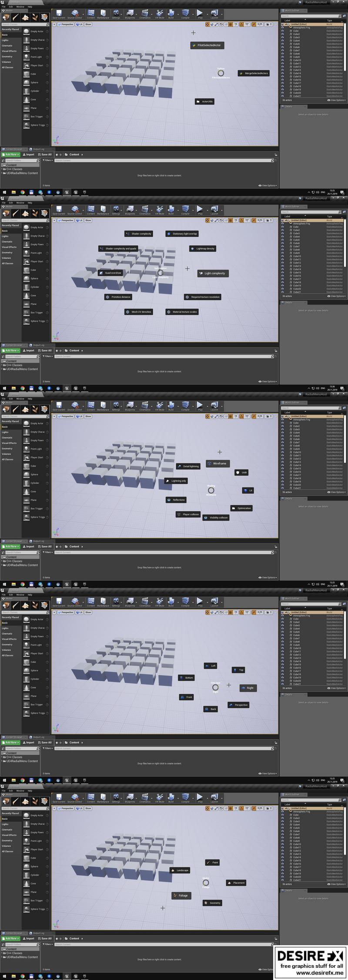Toggle Cube3 visibility in the Wireframe menu editor outliner
The height and width of the screenshot is (980, 348).
(282, 429)
